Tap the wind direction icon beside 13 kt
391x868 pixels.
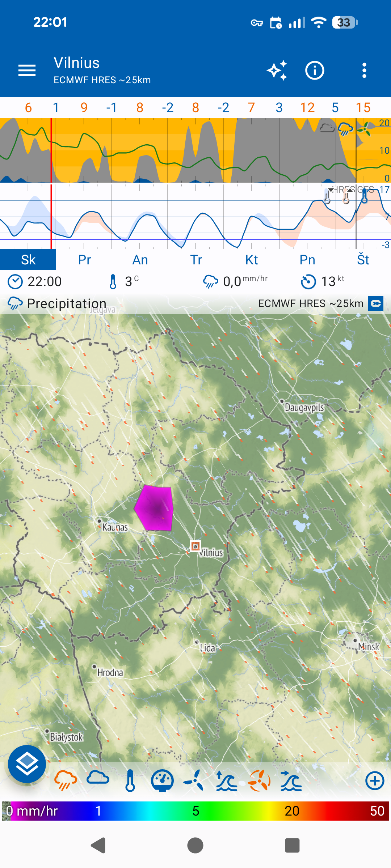click(x=308, y=282)
